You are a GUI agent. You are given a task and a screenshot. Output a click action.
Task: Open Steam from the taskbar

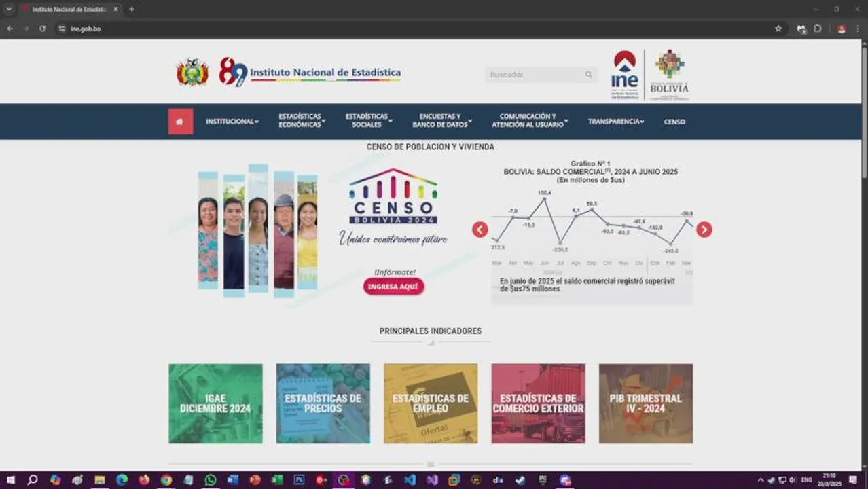520,480
